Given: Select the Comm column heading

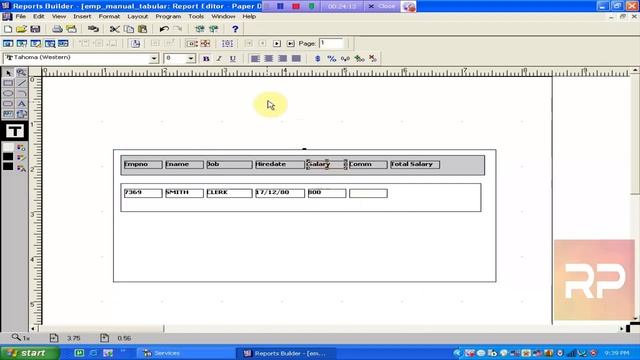Looking at the screenshot, I should [x=368, y=164].
